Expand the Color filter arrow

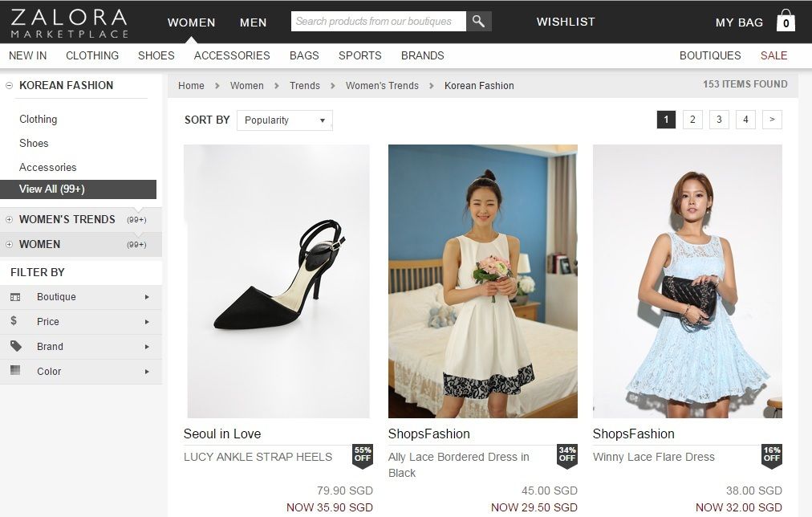[x=147, y=372]
